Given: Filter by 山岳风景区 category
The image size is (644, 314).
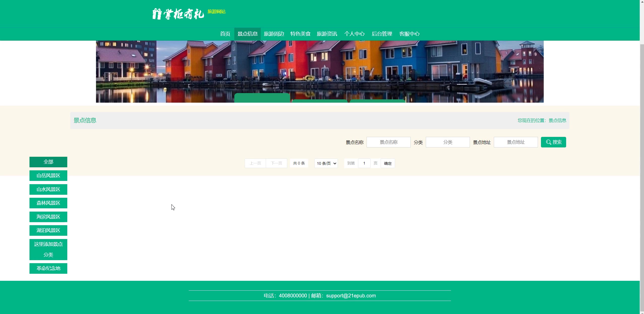Looking at the screenshot, I should tap(48, 176).
